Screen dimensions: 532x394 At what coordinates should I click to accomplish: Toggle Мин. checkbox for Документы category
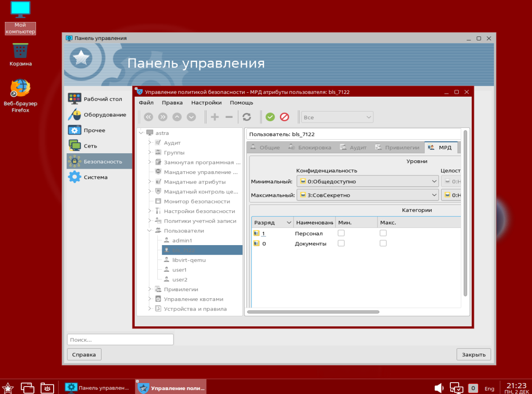point(341,243)
